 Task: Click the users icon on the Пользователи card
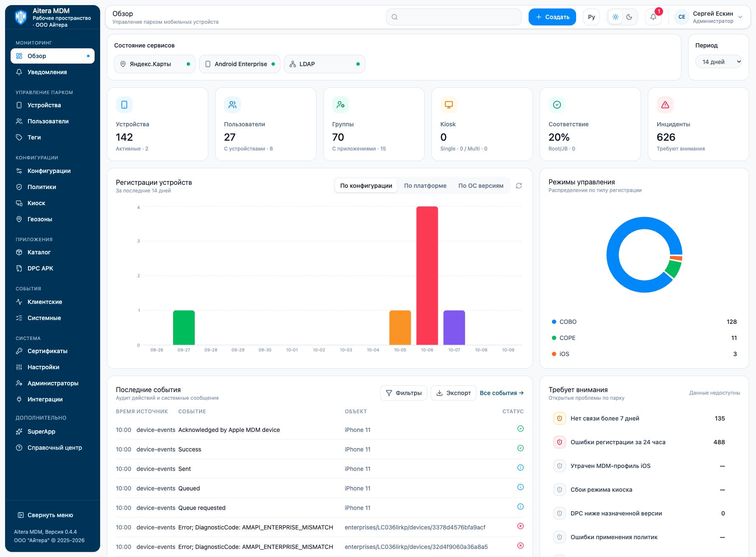(232, 105)
